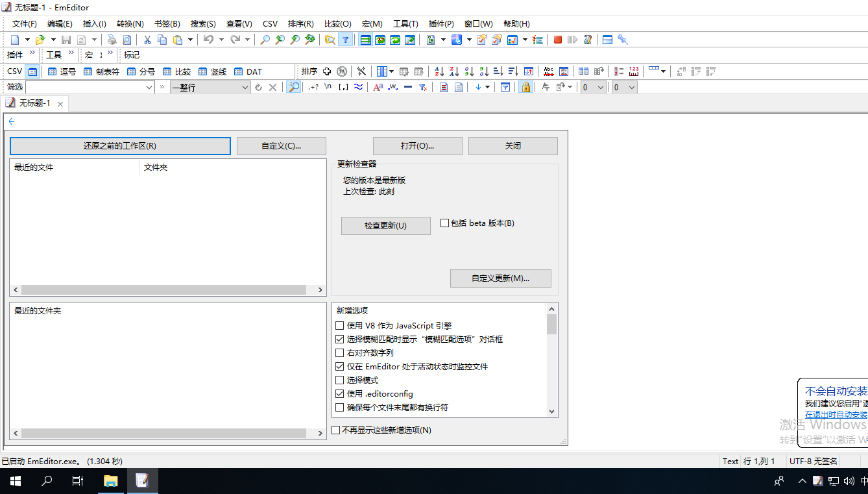Click the ruler 123 column numbers icon
The height and width of the screenshot is (494, 868).
point(634,71)
